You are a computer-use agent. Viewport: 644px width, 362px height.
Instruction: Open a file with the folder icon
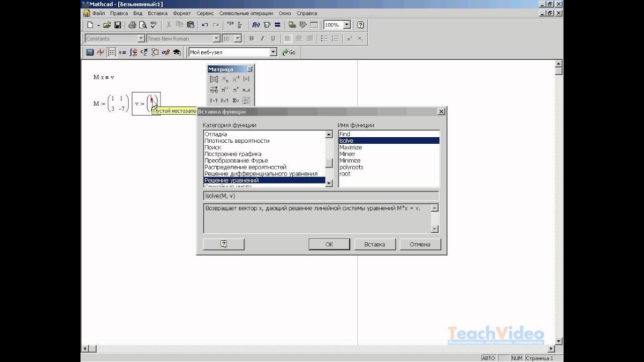click(107, 25)
